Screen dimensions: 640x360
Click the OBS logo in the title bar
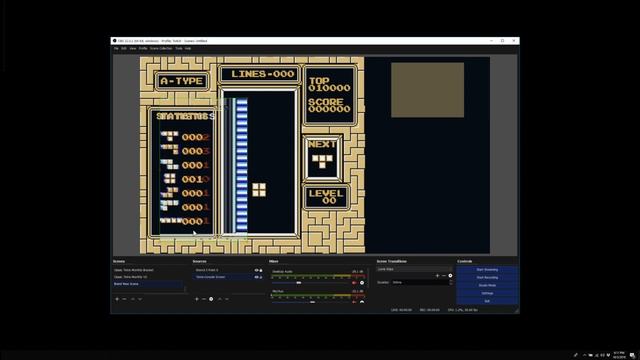pos(115,41)
